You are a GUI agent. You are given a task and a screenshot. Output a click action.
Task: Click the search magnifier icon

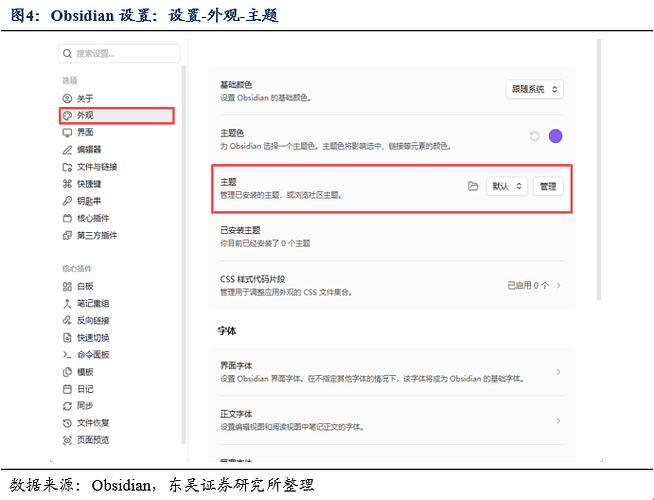[67, 53]
